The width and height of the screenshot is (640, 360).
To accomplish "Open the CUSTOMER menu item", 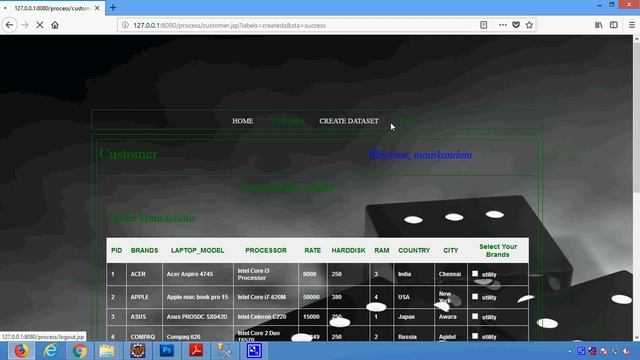I will (285, 121).
